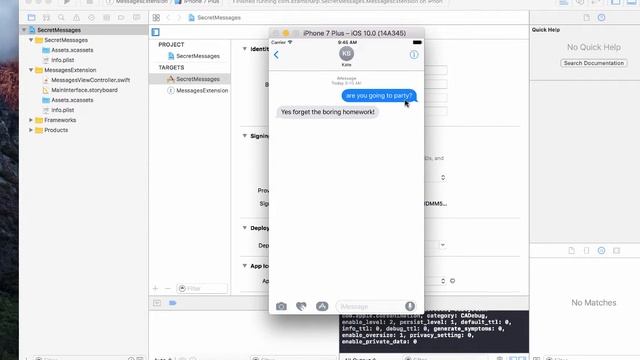Show the Quick Help inspector icon

(602, 18)
